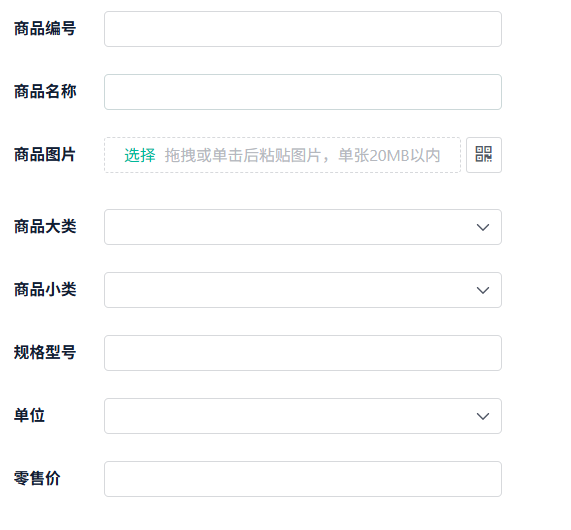Expand the 商品小类 dropdown chevron
The image size is (571, 530).
(x=483, y=290)
